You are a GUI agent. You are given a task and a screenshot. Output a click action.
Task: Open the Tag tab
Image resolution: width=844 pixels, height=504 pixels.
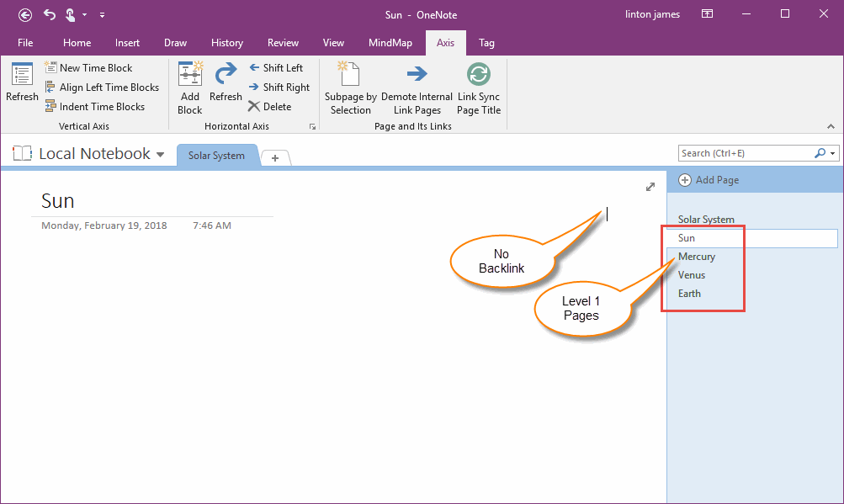click(x=486, y=43)
